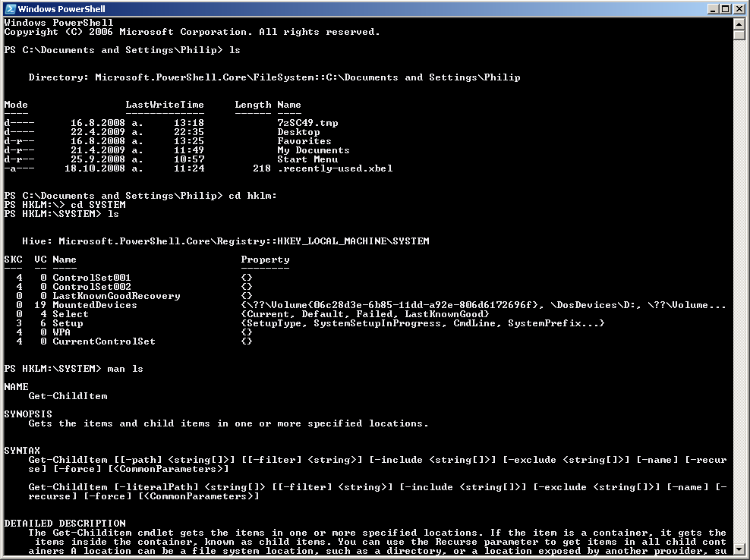Minimize the Windows PowerShell window
The height and width of the screenshot is (560, 750).
coord(714,8)
